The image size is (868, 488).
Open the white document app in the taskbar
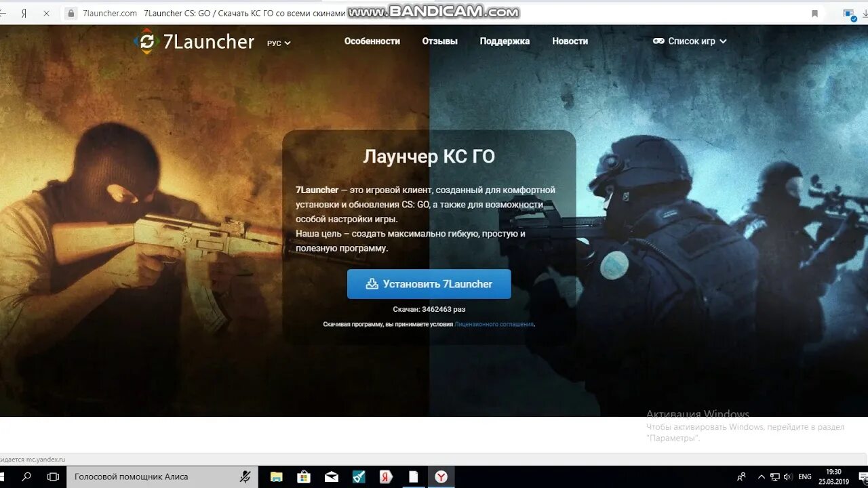pos(414,477)
